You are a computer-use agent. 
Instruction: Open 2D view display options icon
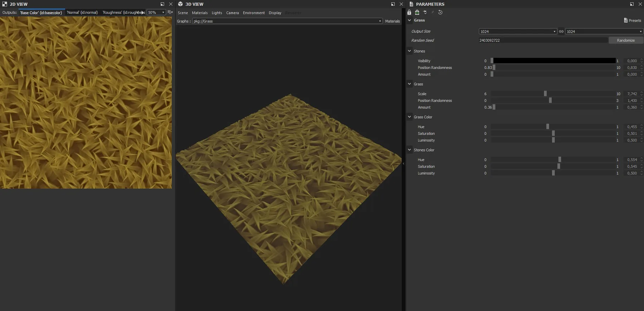pos(170,12)
